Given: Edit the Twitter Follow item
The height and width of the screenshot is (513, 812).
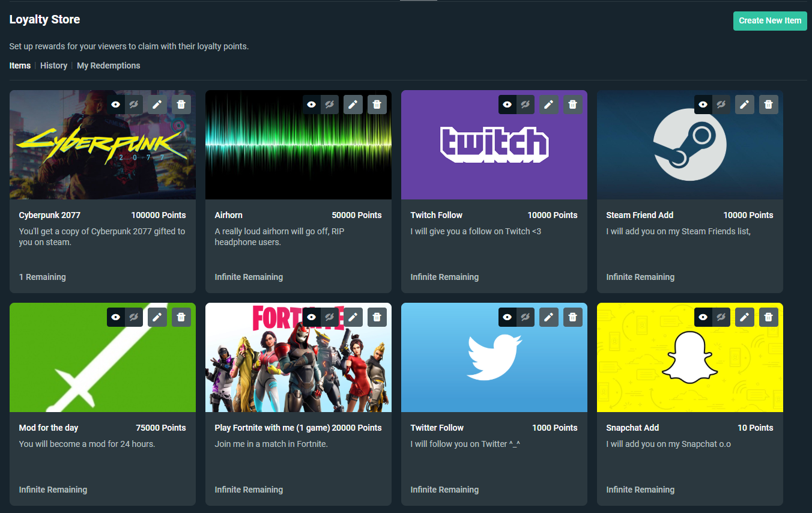Looking at the screenshot, I should click(x=549, y=317).
